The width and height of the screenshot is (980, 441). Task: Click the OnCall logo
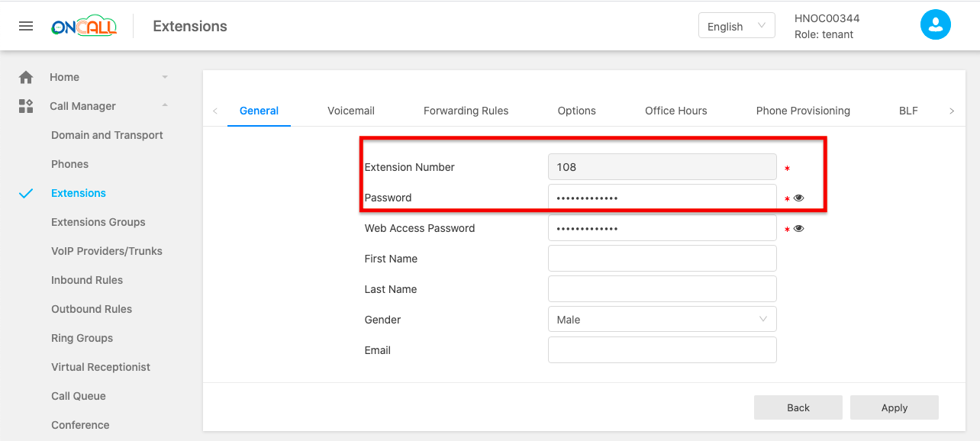84,26
